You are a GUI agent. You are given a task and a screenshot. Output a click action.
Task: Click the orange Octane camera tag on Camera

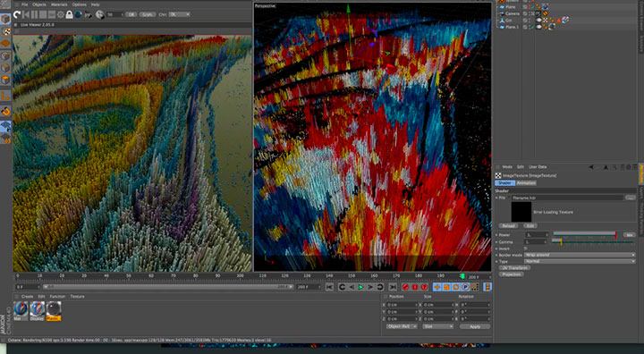[x=545, y=13]
